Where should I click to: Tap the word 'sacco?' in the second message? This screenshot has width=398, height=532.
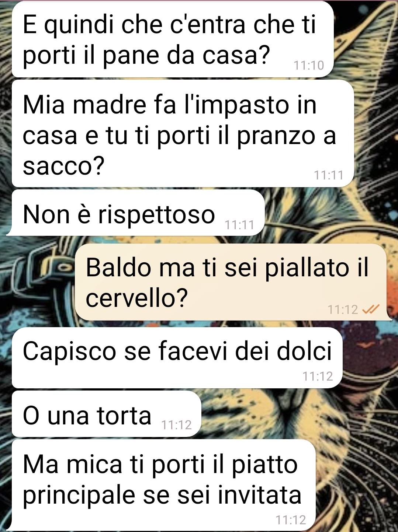(x=64, y=166)
